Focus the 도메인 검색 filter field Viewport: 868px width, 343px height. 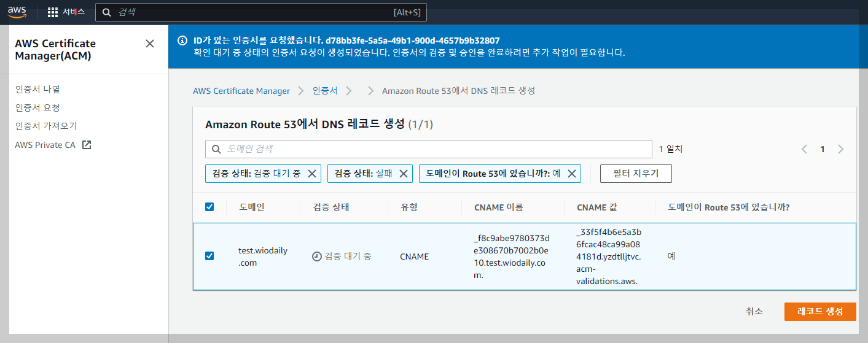(429, 149)
